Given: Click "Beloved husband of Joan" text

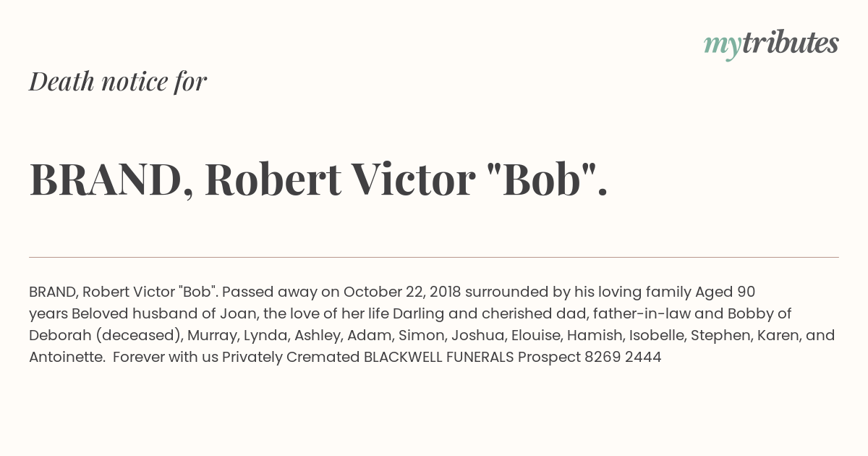Looking at the screenshot, I should pos(156,314).
